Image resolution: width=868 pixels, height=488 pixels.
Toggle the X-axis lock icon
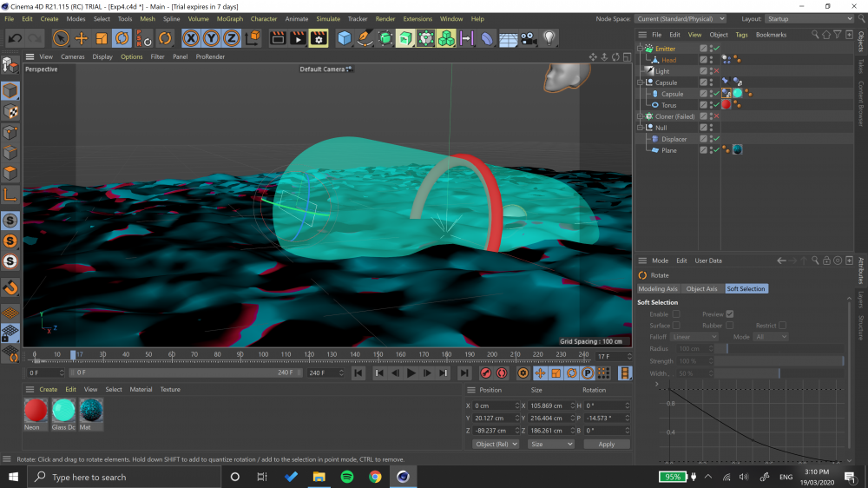coord(190,38)
